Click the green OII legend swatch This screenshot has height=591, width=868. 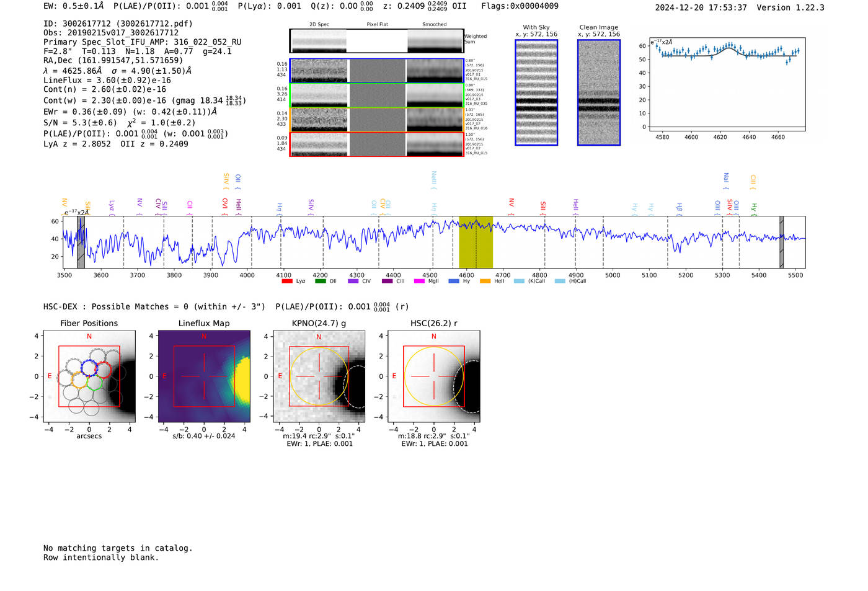tap(320, 281)
